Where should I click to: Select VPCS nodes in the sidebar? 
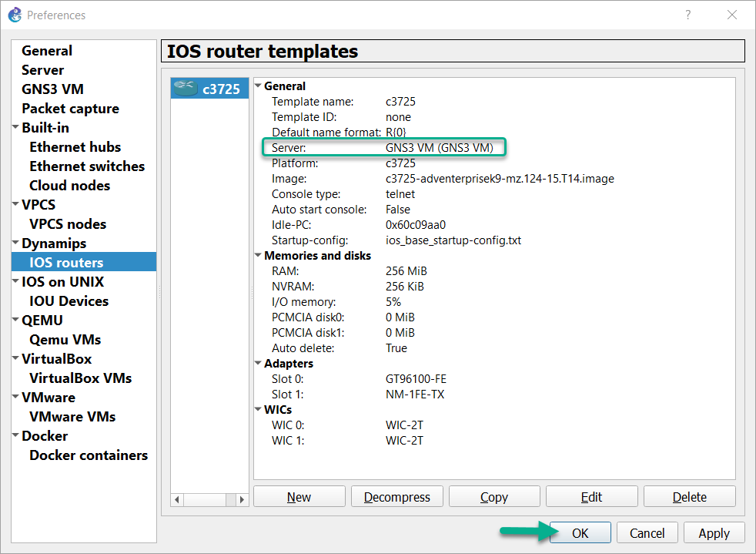tap(68, 224)
